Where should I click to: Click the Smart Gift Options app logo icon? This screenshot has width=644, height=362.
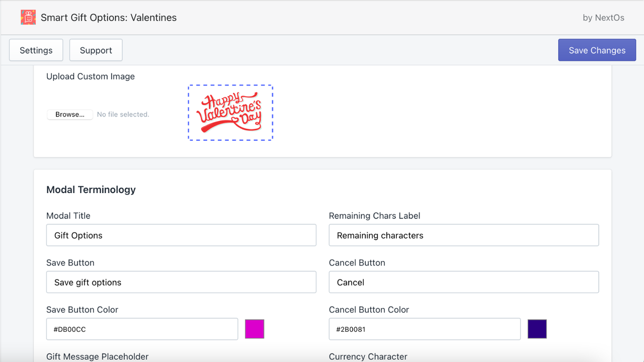point(28,17)
